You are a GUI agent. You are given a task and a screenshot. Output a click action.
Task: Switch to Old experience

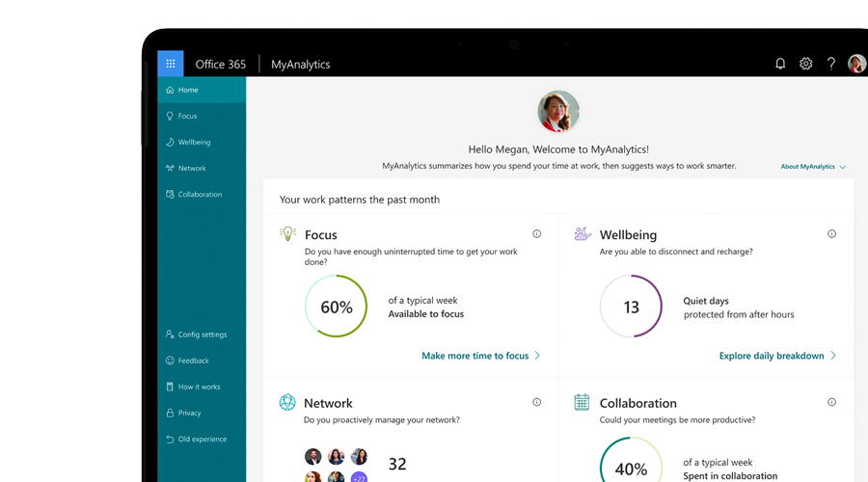click(202, 439)
